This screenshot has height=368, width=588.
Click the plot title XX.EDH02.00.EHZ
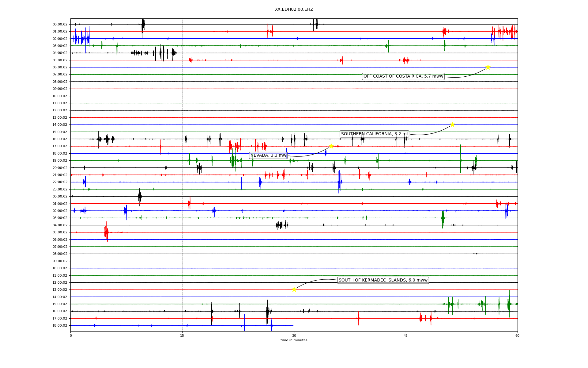pyautogui.click(x=294, y=10)
